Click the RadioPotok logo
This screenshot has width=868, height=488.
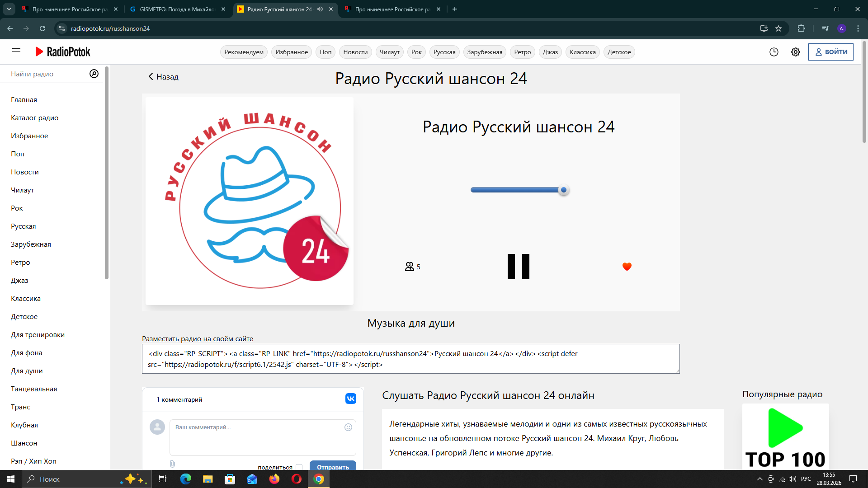click(63, 52)
